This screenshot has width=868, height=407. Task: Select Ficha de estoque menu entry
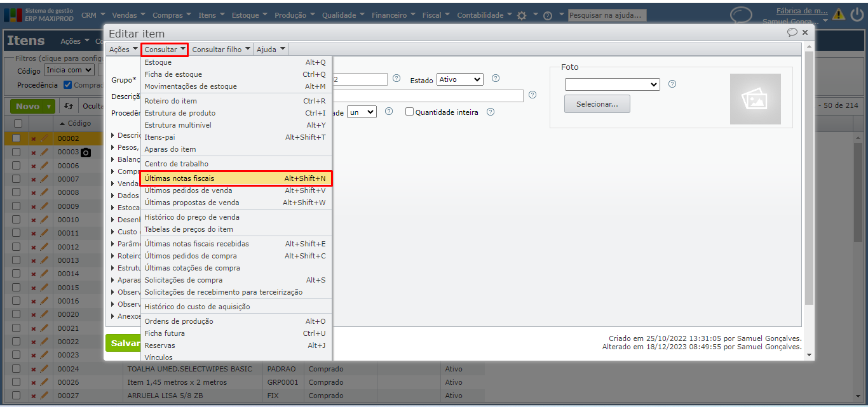236,74
